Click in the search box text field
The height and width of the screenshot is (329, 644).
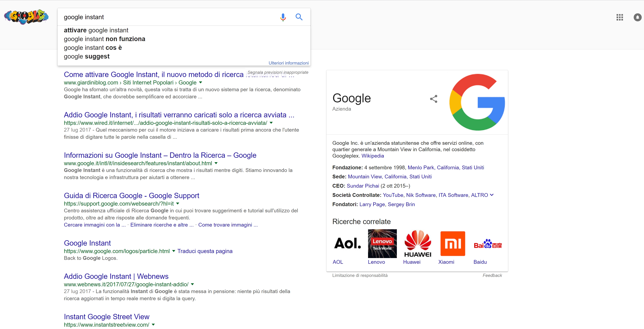[167, 17]
